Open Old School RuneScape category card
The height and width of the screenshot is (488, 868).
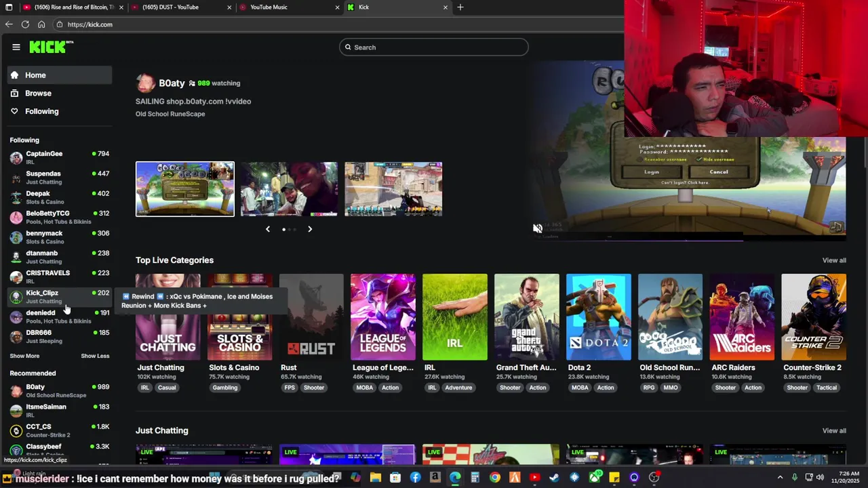point(670,317)
